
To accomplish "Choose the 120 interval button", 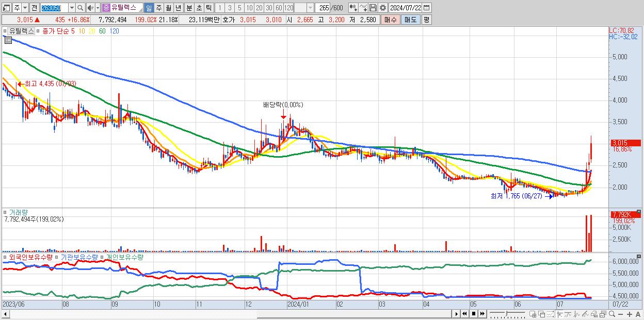I will point(289,8).
